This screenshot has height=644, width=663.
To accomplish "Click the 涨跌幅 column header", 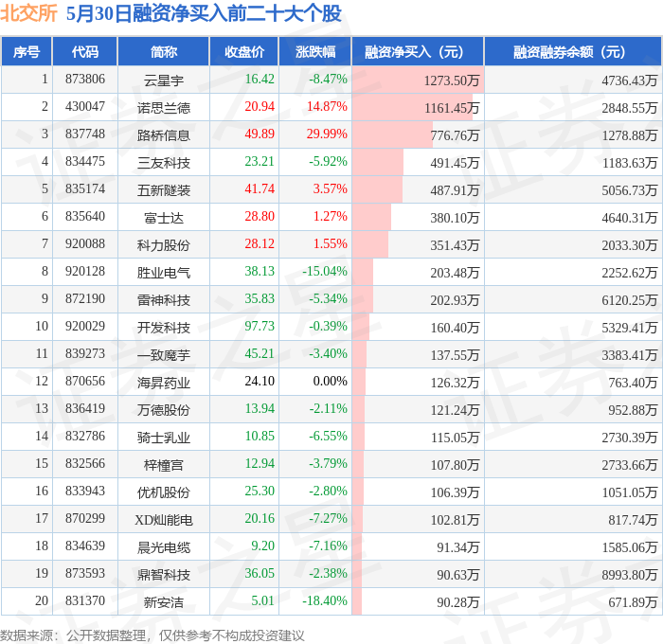I will (x=315, y=51).
